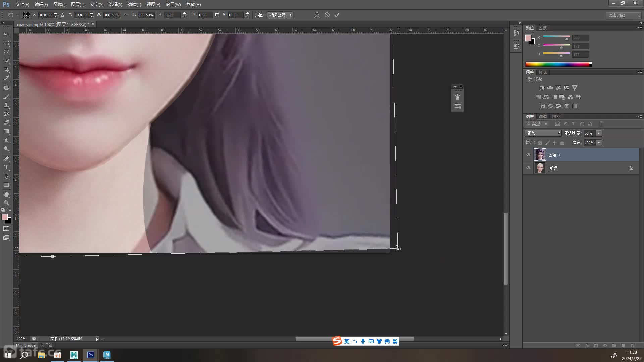Add Brightness/Contrast adjustment
Viewport: 644px width, 362px height.
tap(542, 88)
